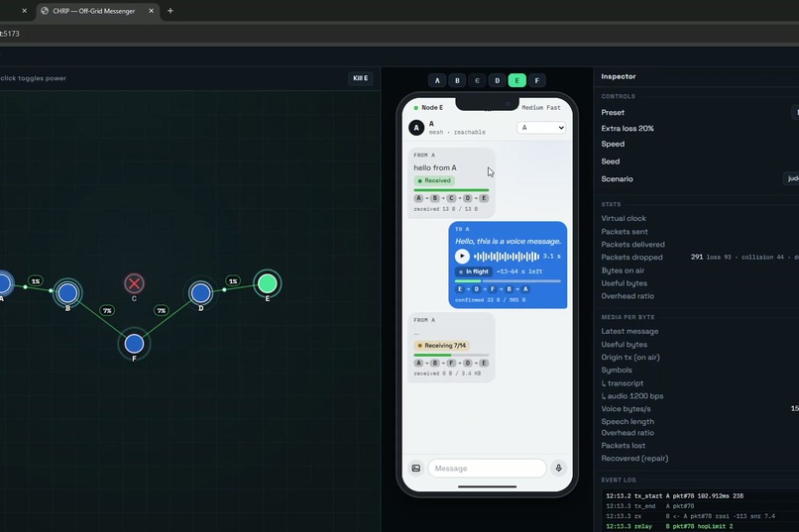Click the Receiving 7/14 progress bar
Screen dimensions: 799x532
tap(451, 355)
